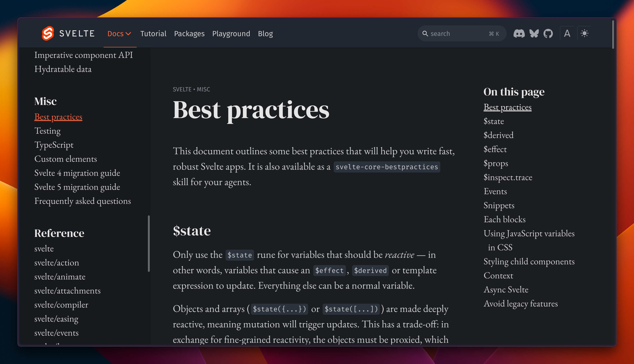Open the Tutorial nav item
This screenshot has height=364, width=634.
tap(153, 34)
